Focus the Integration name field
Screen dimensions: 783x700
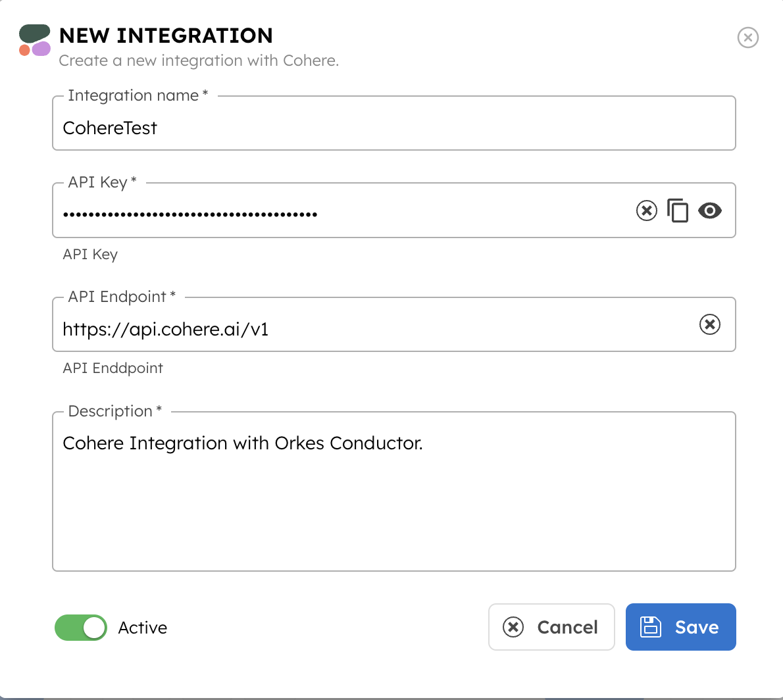[x=393, y=128]
